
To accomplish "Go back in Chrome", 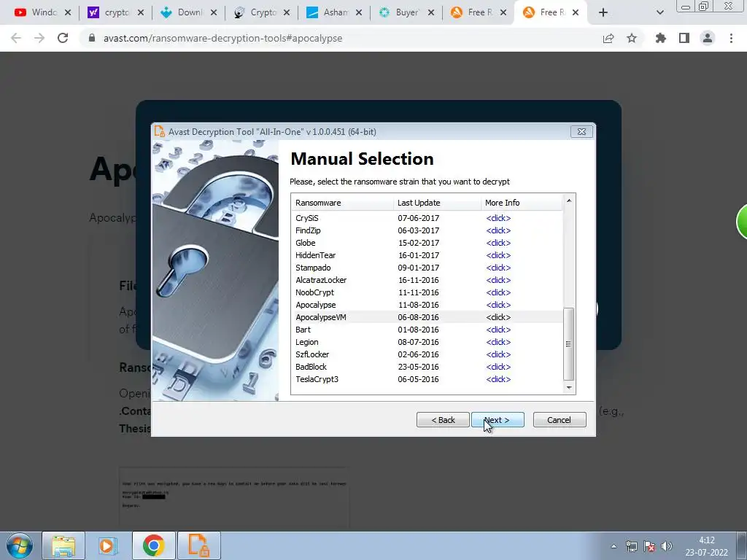I will [16, 38].
